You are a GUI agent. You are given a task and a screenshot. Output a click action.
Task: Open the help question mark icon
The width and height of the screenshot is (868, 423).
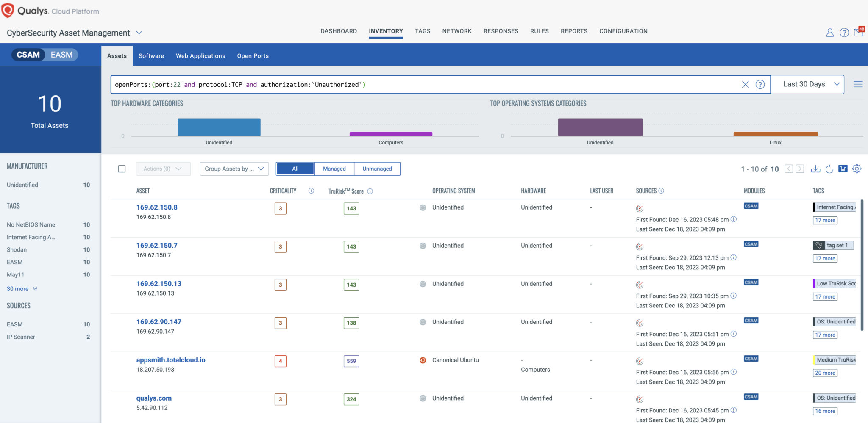(x=844, y=33)
